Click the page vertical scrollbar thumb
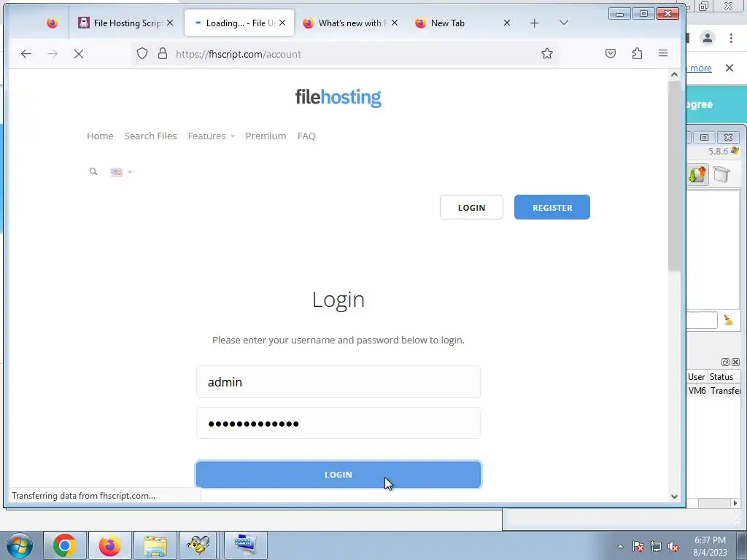 [x=674, y=176]
